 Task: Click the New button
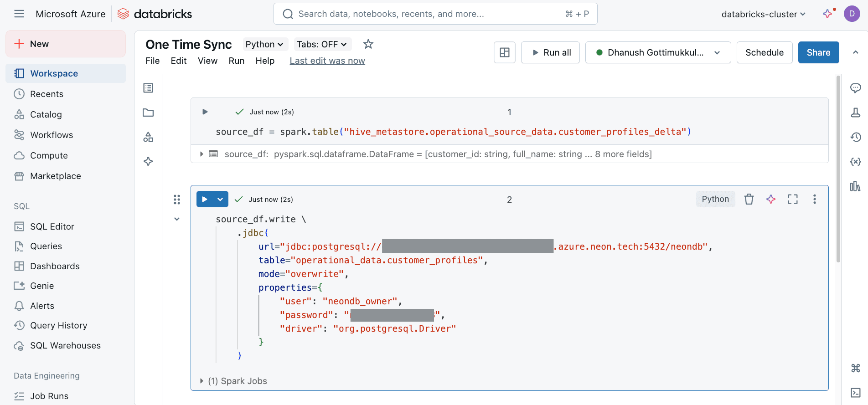[66, 44]
